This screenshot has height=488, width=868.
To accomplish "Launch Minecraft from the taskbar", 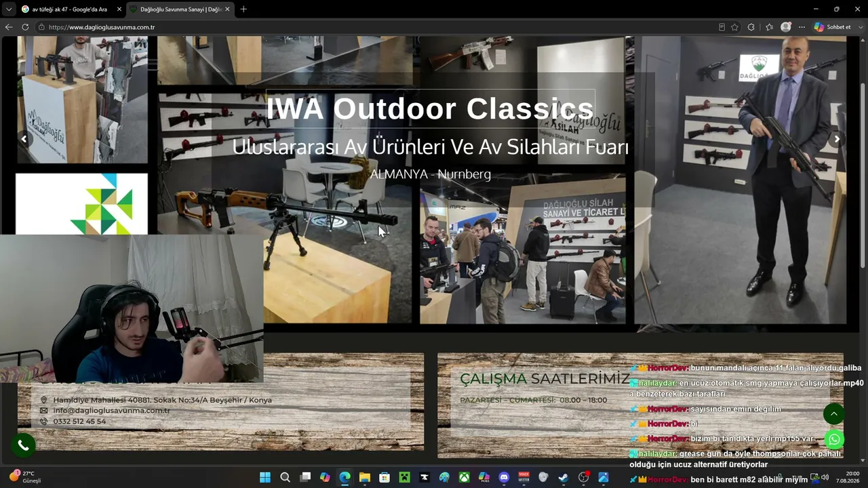I will pyautogui.click(x=404, y=477).
